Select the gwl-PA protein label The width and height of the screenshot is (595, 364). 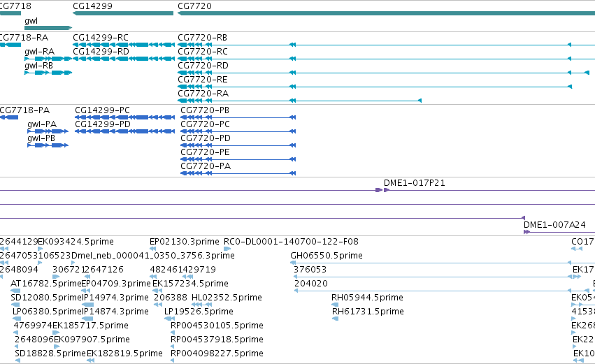point(42,124)
